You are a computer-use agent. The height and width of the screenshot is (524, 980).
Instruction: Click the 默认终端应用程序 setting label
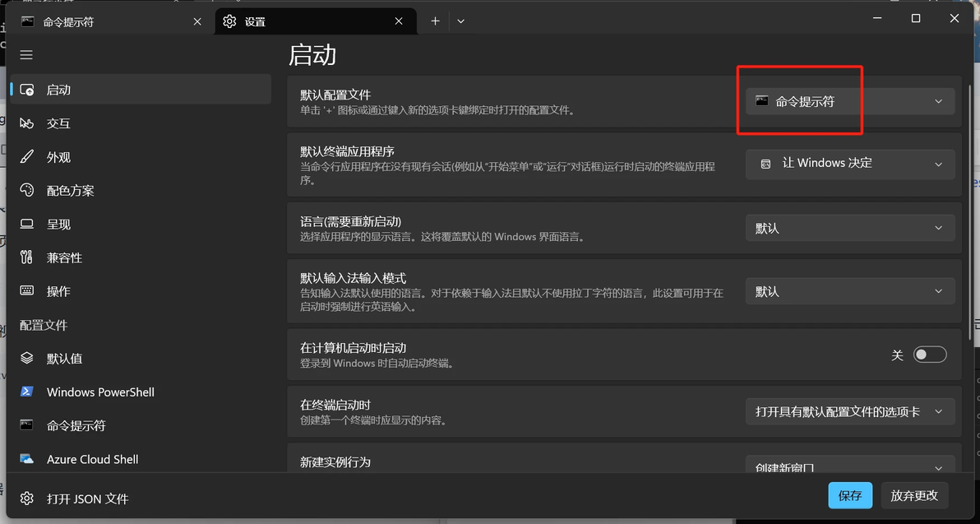(x=347, y=152)
